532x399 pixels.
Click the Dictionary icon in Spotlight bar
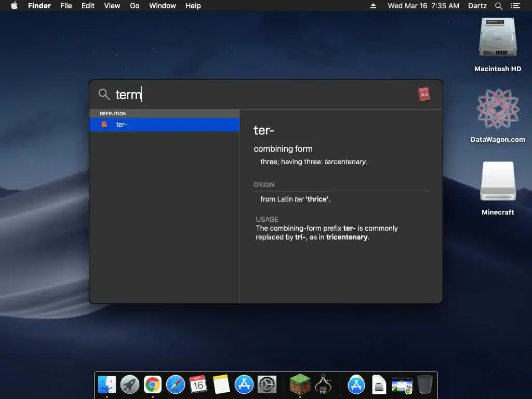coord(424,95)
